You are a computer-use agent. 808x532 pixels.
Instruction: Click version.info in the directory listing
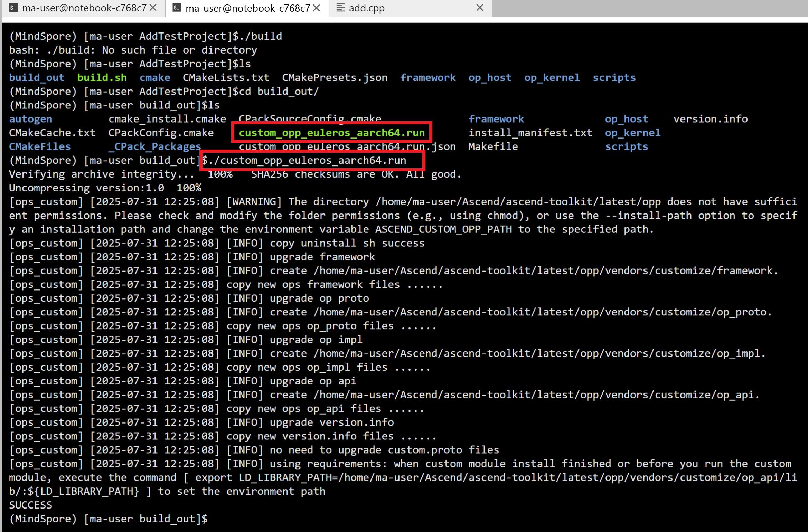coord(710,119)
